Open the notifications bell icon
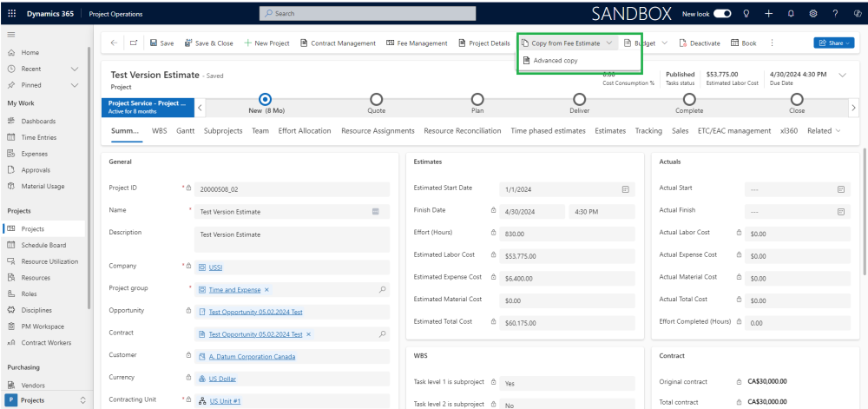Viewport: 868px width, 409px height. 791,14
